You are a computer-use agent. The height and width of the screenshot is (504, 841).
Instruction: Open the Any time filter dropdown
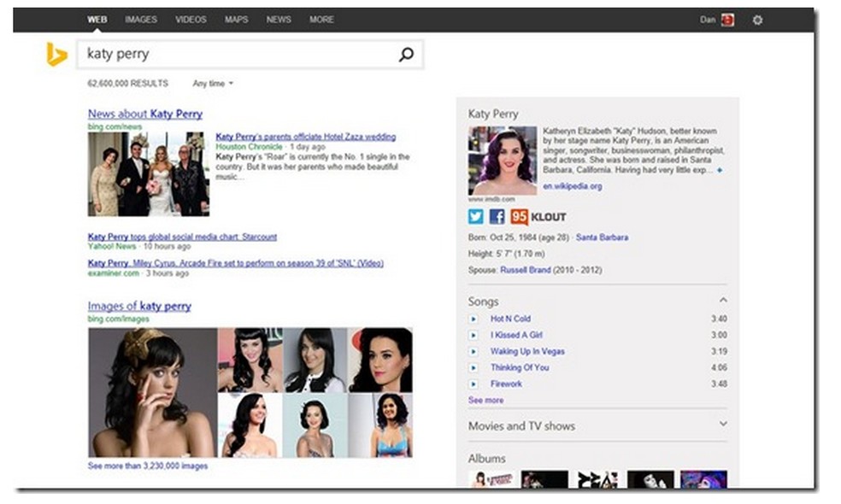pos(211,83)
